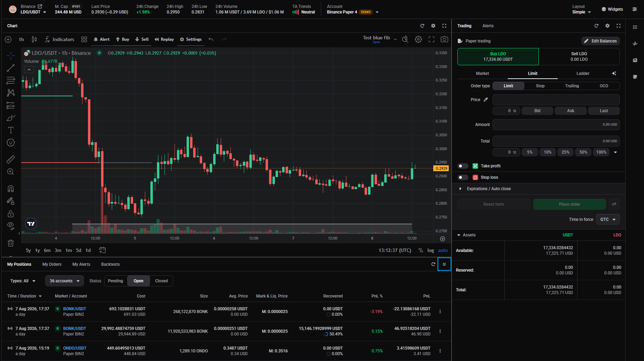This screenshot has height=361, width=644.
Task: Choose the OCO order type
Action: point(604,86)
